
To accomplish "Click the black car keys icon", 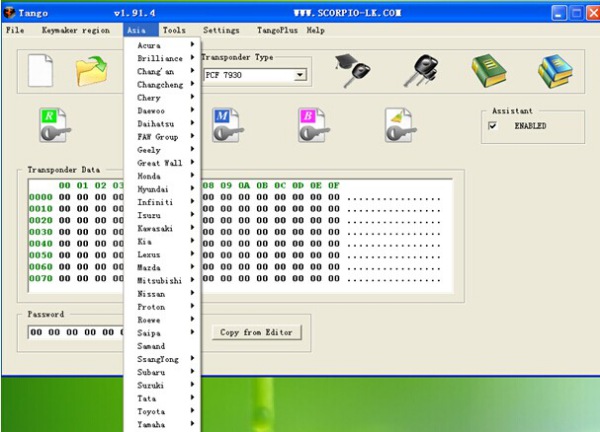I will pyautogui.click(x=421, y=71).
